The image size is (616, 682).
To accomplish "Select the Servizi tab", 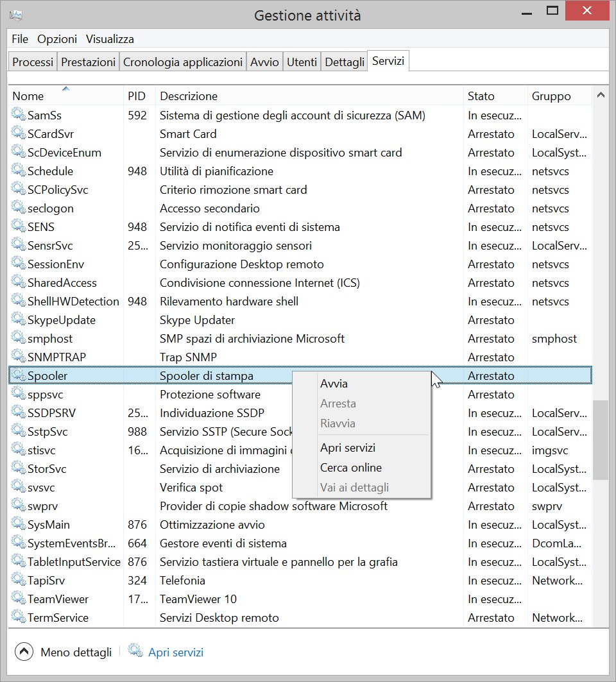I will coord(388,61).
